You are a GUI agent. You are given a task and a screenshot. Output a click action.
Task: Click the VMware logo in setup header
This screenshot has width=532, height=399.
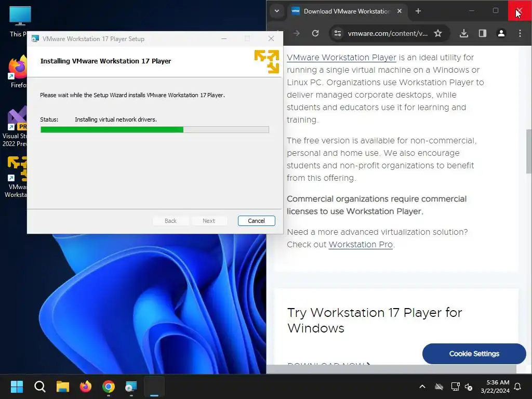267,61
